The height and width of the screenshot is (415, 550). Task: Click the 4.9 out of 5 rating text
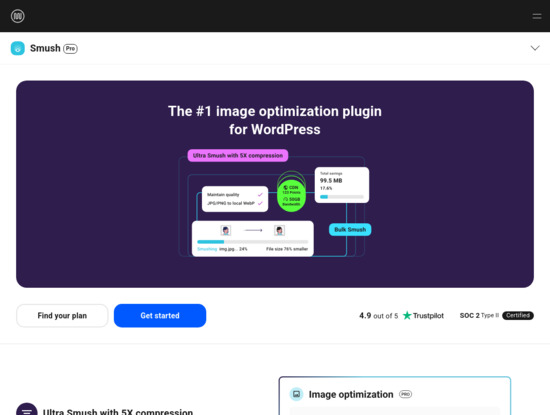378,316
